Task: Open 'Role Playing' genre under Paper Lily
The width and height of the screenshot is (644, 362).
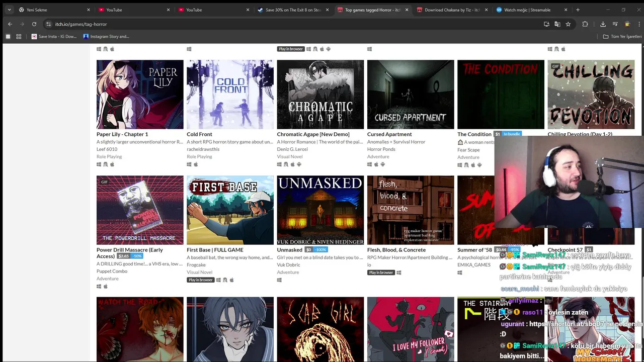Action: point(109,157)
